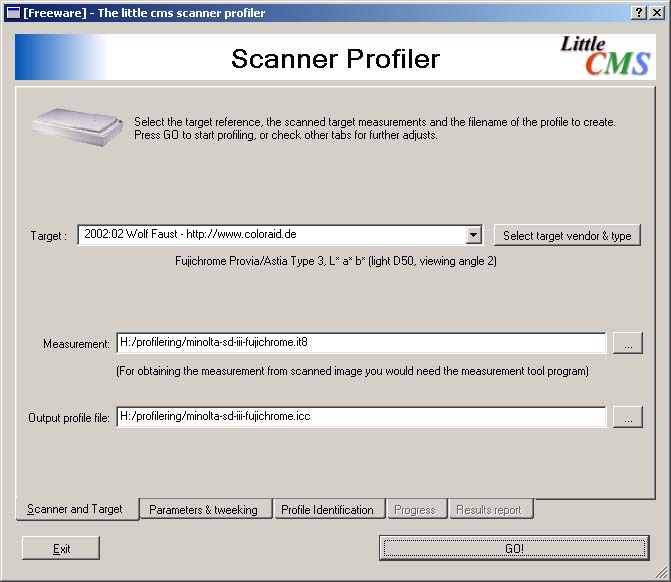Close the scanner profiler window

[x=657, y=12]
